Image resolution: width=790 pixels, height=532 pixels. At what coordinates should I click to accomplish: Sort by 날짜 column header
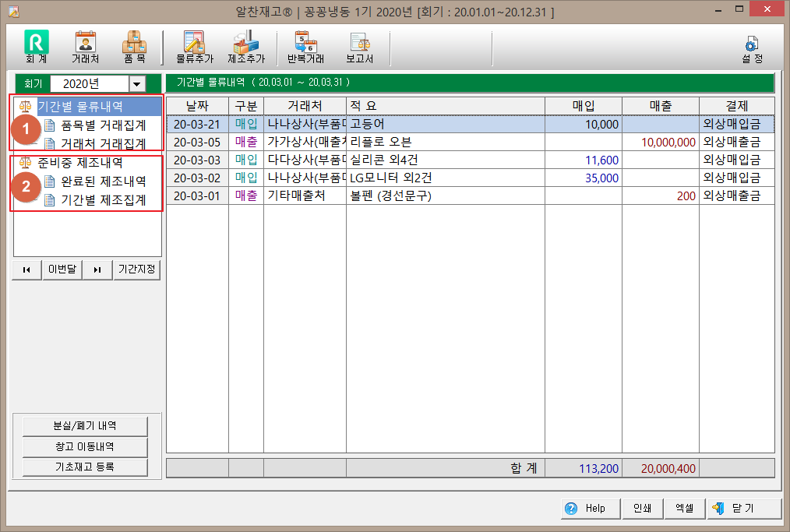(197, 106)
